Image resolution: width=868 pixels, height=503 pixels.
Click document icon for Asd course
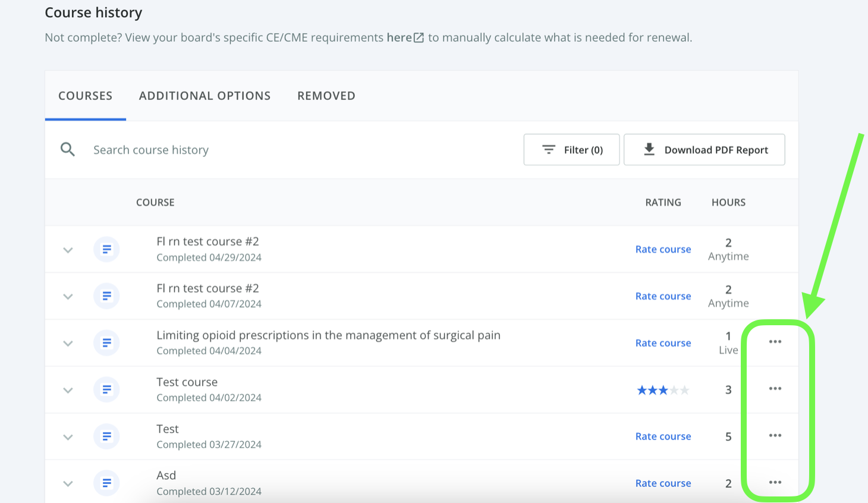click(x=107, y=483)
